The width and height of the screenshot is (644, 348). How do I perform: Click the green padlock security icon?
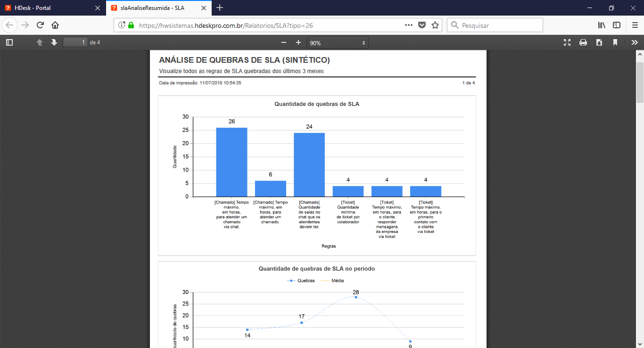[131, 25]
